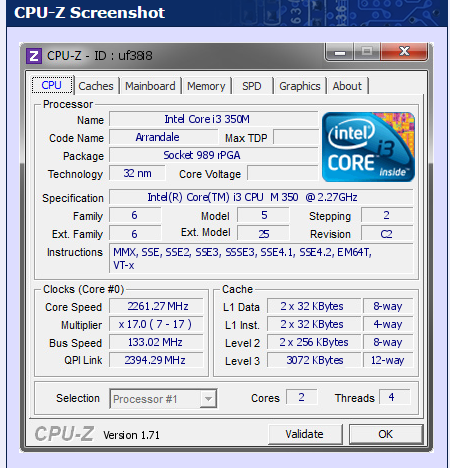The width and height of the screenshot is (450, 469).
Task: Click the Family value 6
Action: click(135, 215)
